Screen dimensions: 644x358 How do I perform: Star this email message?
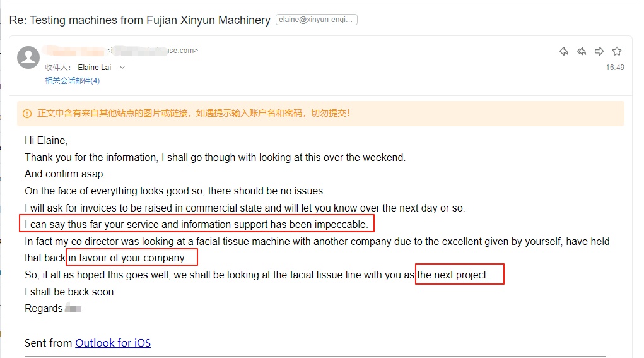(x=617, y=51)
